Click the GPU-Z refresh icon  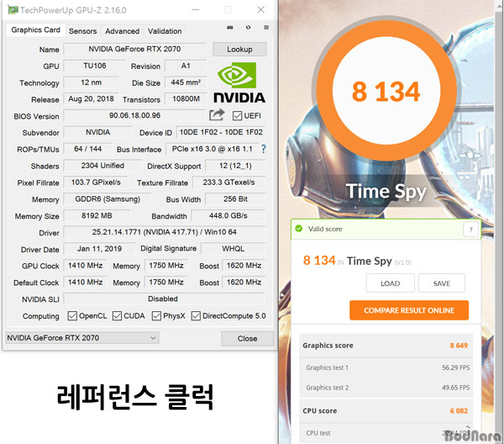tap(248, 28)
